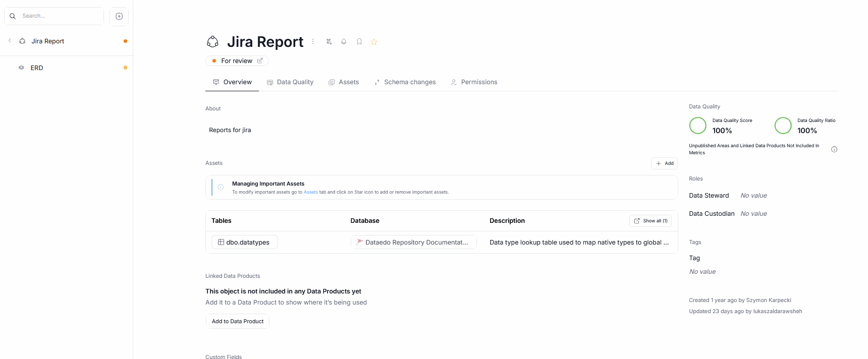This screenshot has width=868, height=359.
Task: Go to the Permissions tab
Action: click(x=474, y=82)
